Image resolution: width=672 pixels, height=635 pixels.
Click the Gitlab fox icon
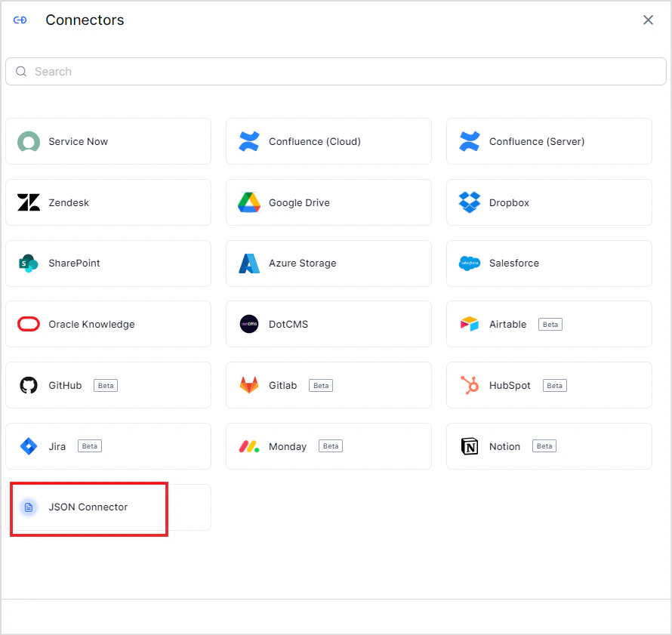249,385
